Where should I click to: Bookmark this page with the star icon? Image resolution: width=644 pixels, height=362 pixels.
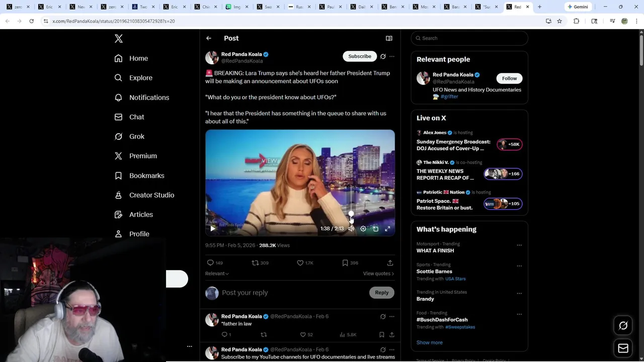pyautogui.click(x=559, y=21)
